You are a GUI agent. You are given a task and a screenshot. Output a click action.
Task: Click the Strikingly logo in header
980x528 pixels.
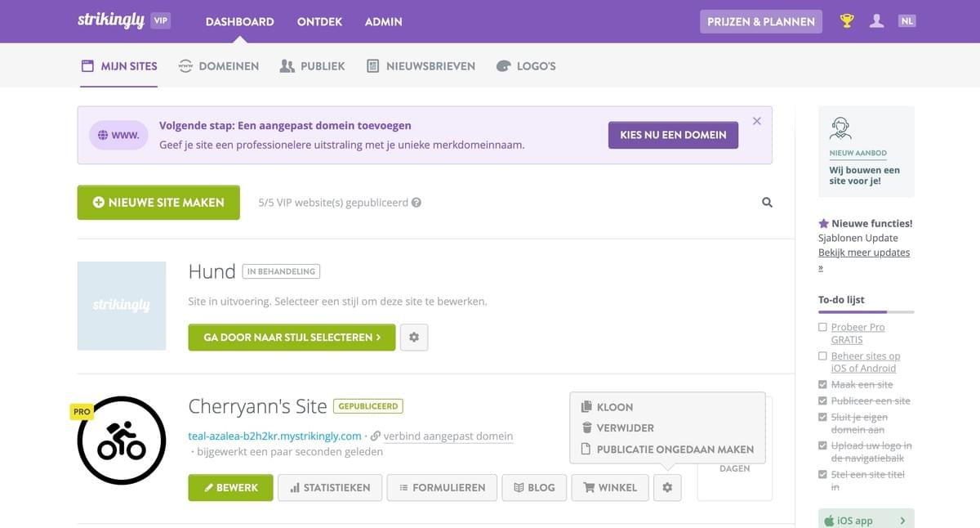[111, 21]
